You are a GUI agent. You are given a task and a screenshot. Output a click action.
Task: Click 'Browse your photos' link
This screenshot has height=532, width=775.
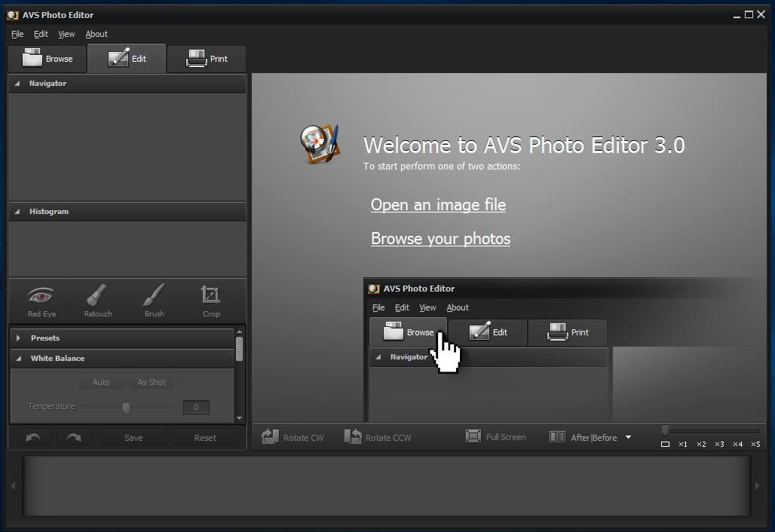point(440,239)
